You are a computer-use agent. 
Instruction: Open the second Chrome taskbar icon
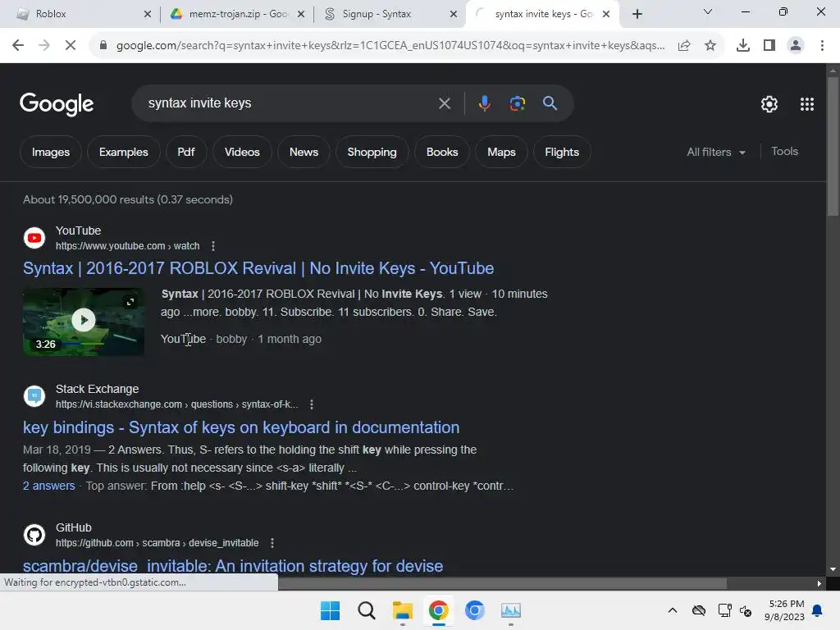click(x=475, y=610)
